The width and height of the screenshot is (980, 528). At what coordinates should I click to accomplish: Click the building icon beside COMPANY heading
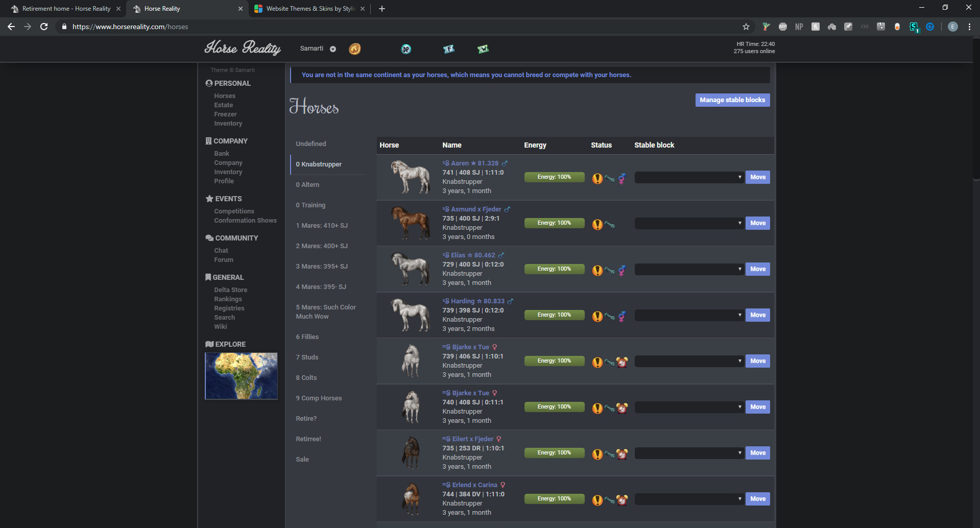pyautogui.click(x=208, y=140)
